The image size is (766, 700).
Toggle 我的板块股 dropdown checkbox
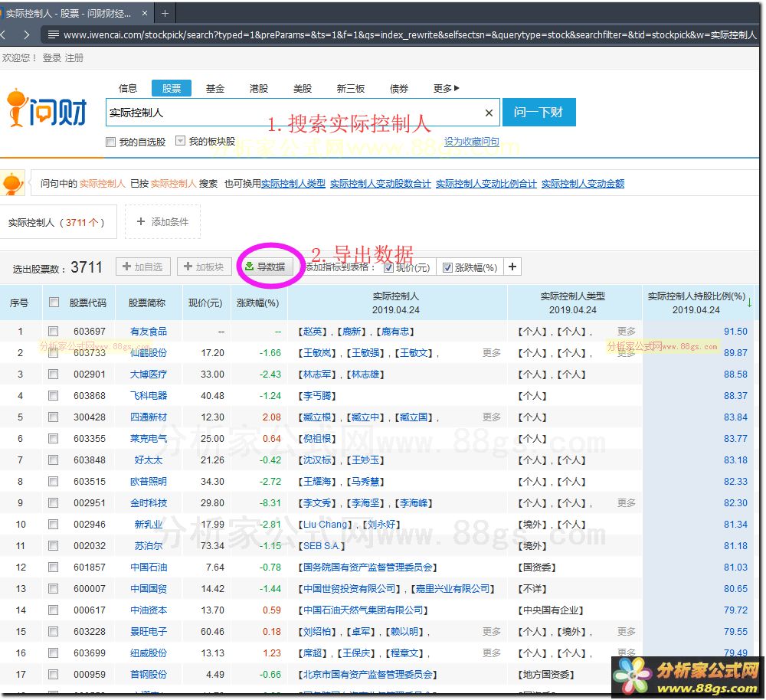(180, 141)
